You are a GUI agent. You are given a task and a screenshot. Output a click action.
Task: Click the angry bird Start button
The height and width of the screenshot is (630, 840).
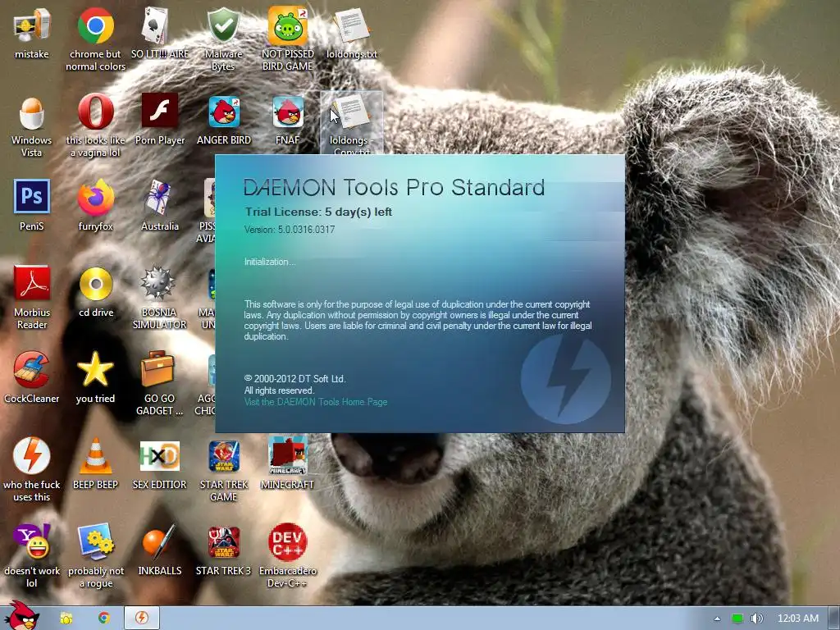coord(21,615)
